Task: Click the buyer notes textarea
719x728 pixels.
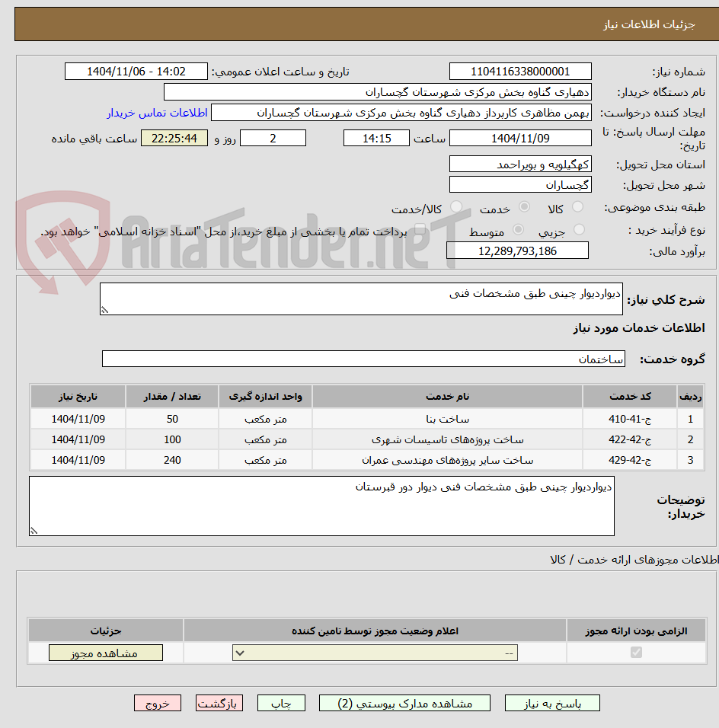Action: point(321,506)
